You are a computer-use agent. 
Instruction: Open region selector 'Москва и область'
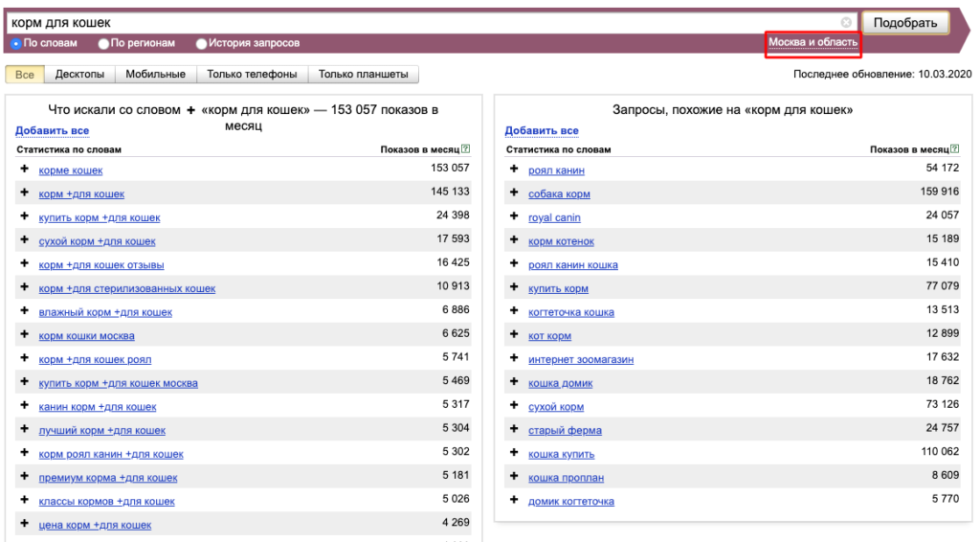813,42
